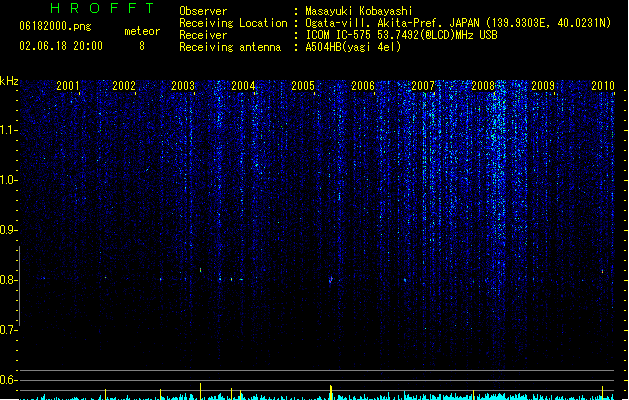Click the ICOM IC-575 receiver details

[402, 35]
